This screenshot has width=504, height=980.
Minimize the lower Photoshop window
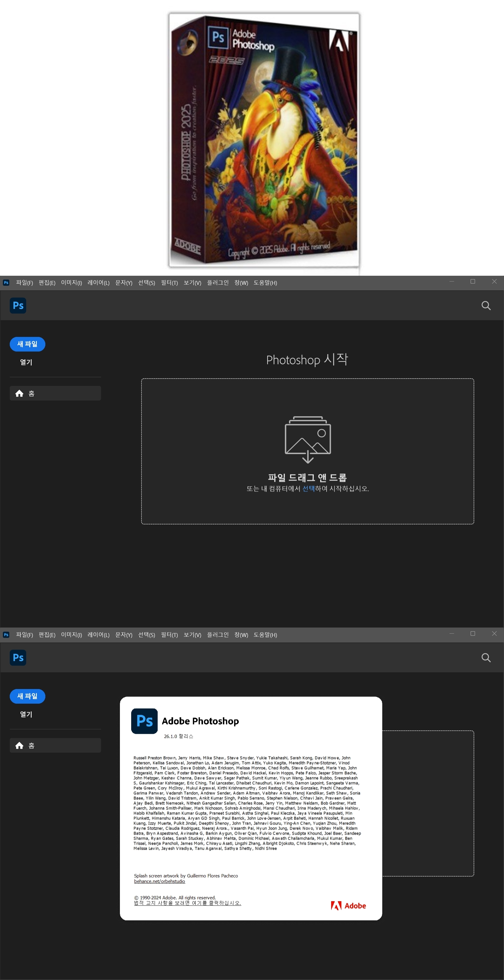coord(452,633)
